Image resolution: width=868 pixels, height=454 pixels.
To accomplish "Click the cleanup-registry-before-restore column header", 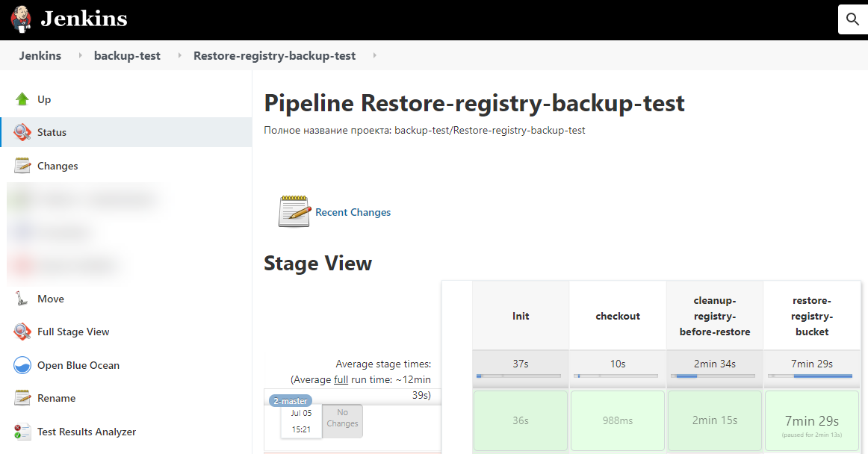I will 715,316.
